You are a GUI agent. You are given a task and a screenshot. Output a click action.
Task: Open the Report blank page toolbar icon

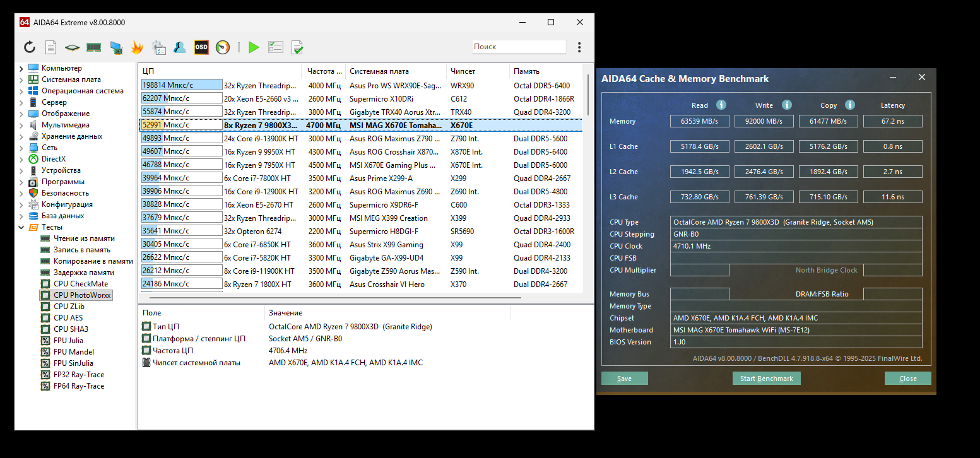click(51, 47)
